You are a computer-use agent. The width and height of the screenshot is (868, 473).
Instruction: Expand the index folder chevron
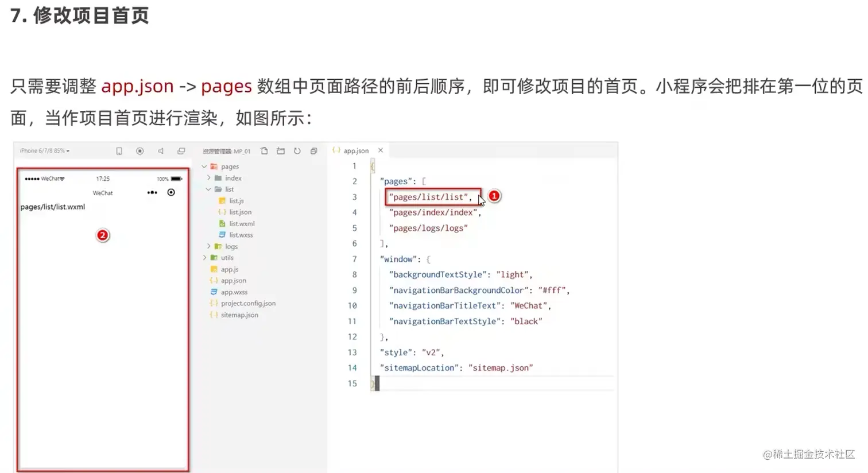point(209,178)
